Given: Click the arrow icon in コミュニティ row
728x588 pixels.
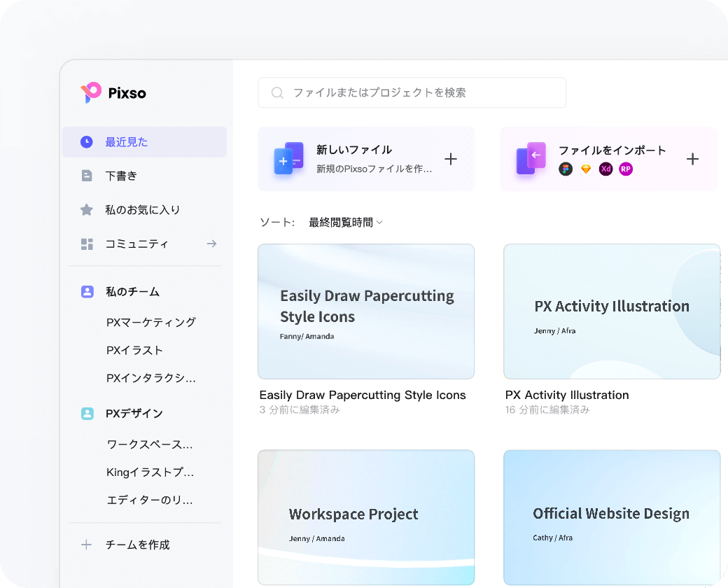Looking at the screenshot, I should tap(211, 244).
